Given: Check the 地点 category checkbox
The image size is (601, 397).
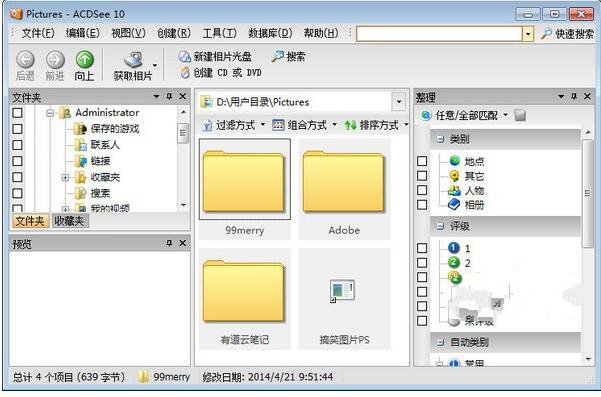Looking at the screenshot, I should point(422,161).
